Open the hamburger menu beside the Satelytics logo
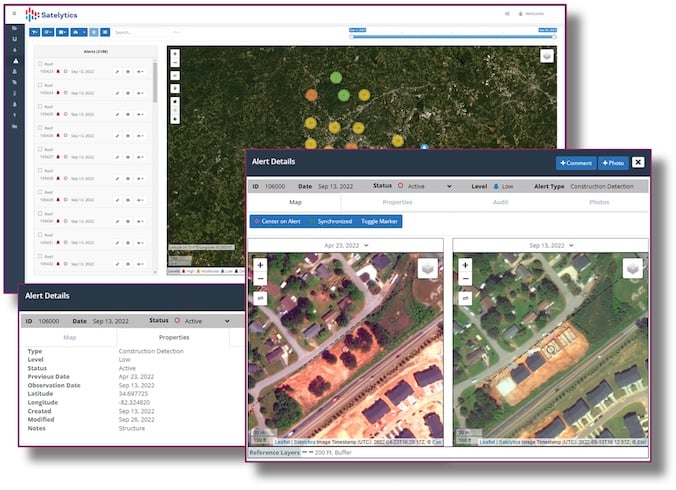Image resolution: width=676 pixels, height=490 pixels. click(13, 14)
